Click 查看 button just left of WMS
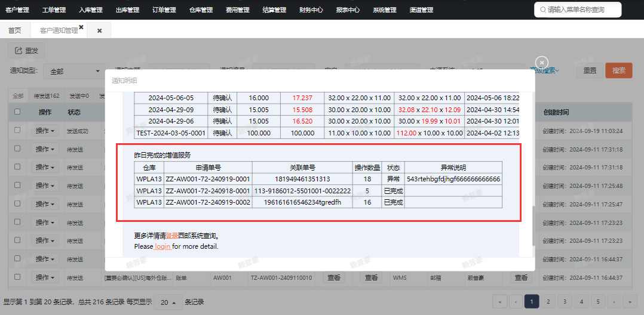This screenshot has height=315, width=644. [372, 277]
